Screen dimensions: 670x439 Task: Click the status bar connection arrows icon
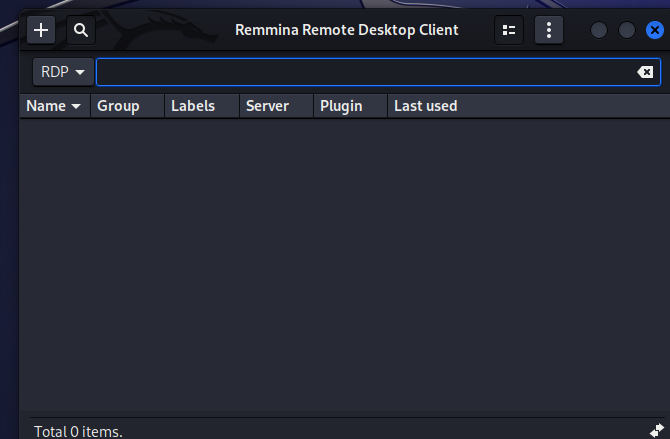(x=657, y=430)
